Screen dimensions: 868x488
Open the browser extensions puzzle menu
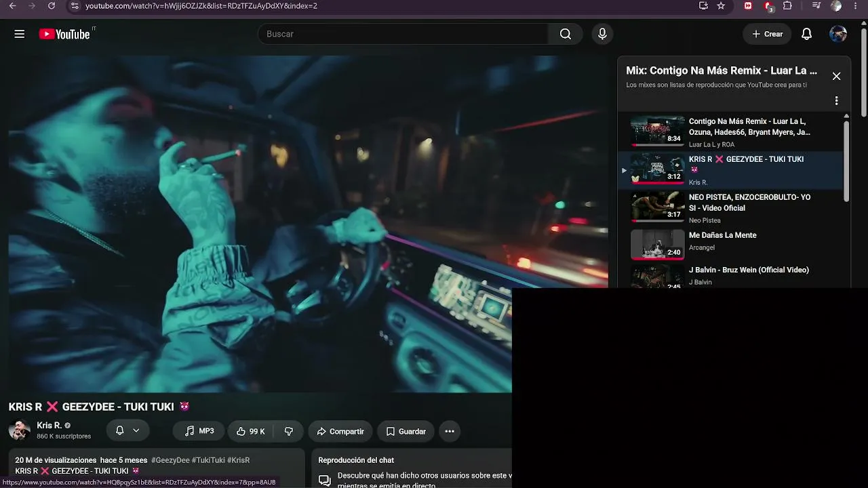pyautogui.click(x=787, y=6)
